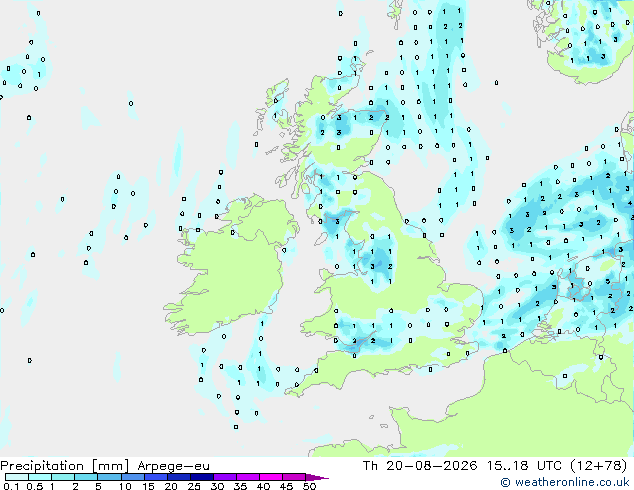Click the 'Arpege-eu' model name text
Screen dimensions: 634x490
[x=173, y=466]
